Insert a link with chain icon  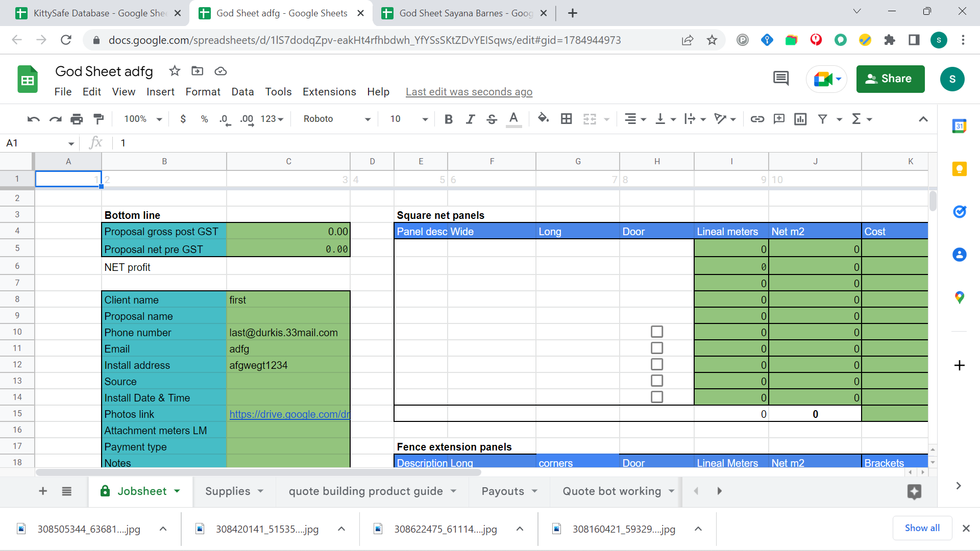[757, 119]
